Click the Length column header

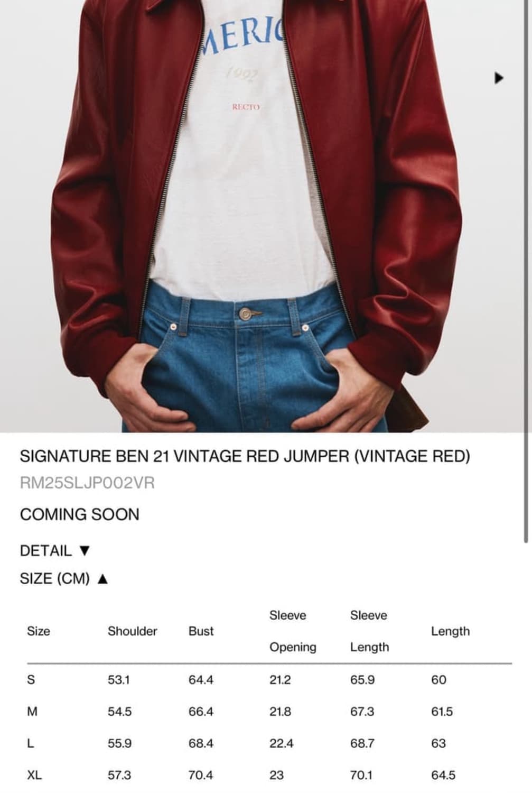click(x=450, y=631)
